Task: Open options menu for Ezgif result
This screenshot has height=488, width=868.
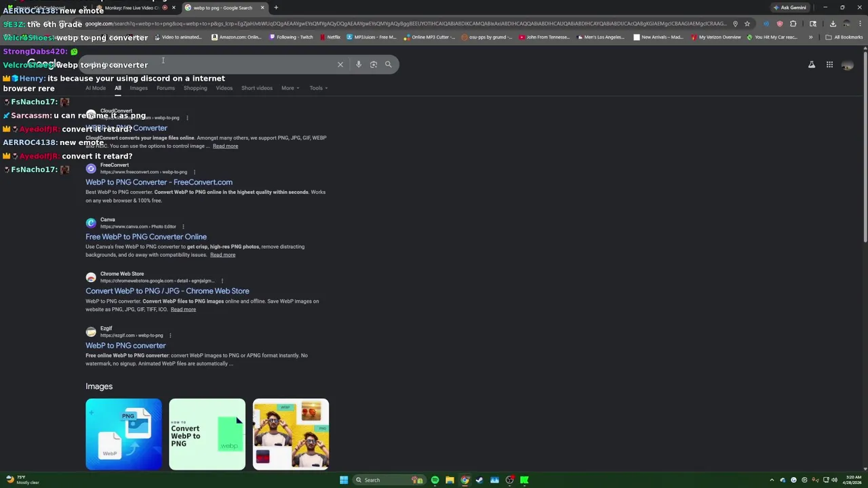Action: pos(170,335)
